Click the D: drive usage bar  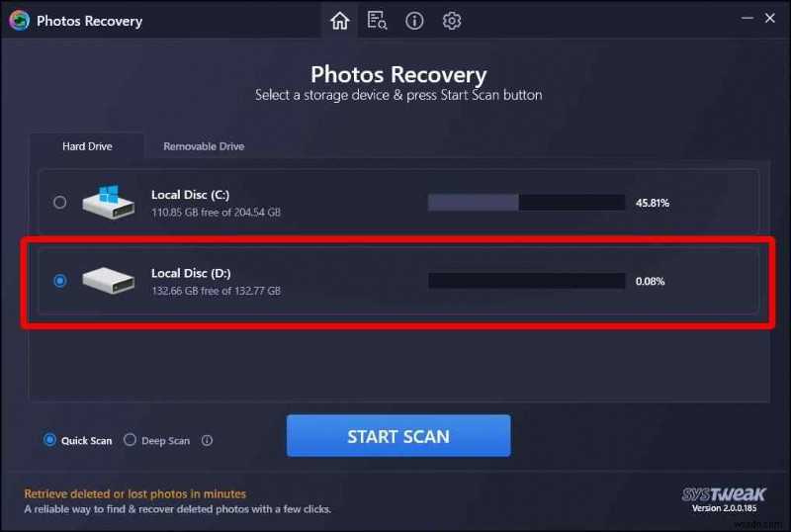coord(527,281)
